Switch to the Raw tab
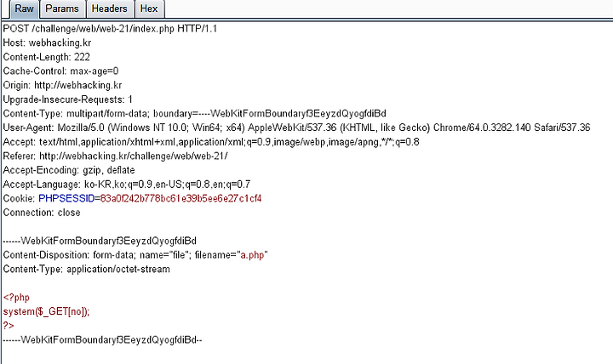This screenshot has width=613, height=364. point(24,9)
